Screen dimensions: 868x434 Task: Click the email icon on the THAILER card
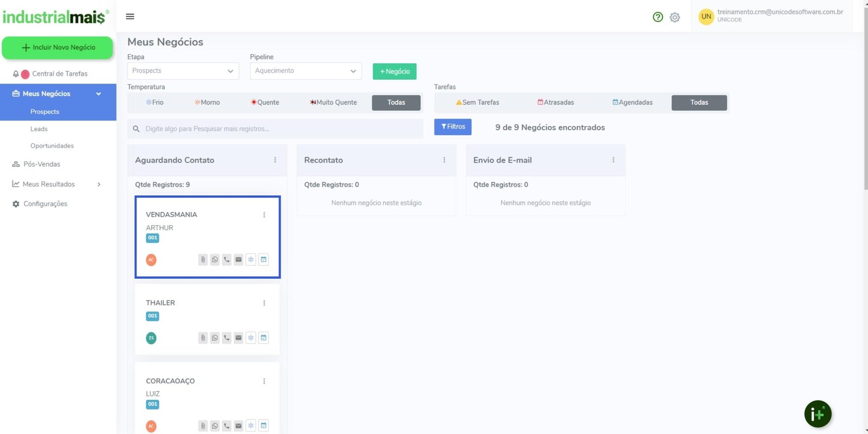point(239,338)
